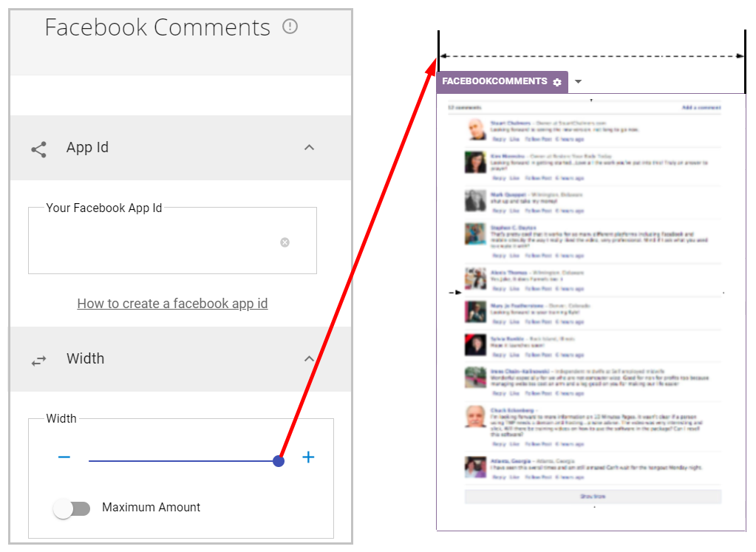Image resolution: width=756 pixels, height=552 pixels.
Task: Click the App Id section label
Action: pyautogui.click(x=87, y=147)
